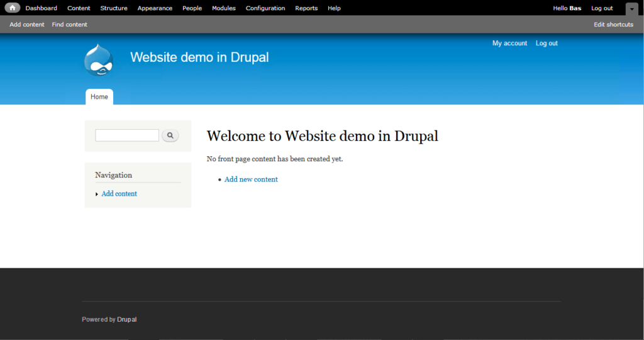Select Modules in the admin toolbar
The width and height of the screenshot is (644, 340).
tap(224, 8)
